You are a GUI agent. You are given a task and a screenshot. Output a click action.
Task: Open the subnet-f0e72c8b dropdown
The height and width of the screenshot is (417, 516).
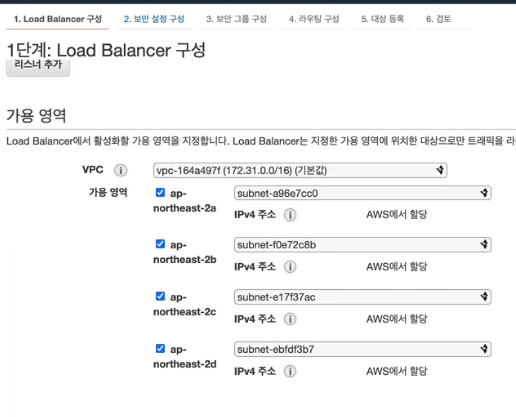point(363,245)
